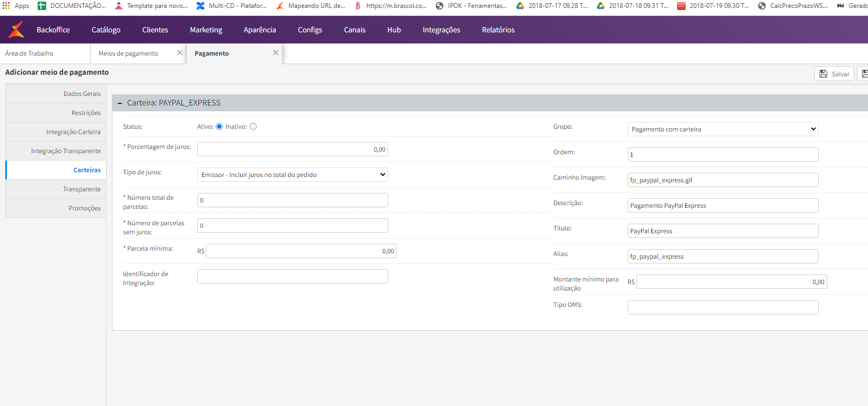
Task: Focus the Tipo OMS field
Action: [723, 307]
